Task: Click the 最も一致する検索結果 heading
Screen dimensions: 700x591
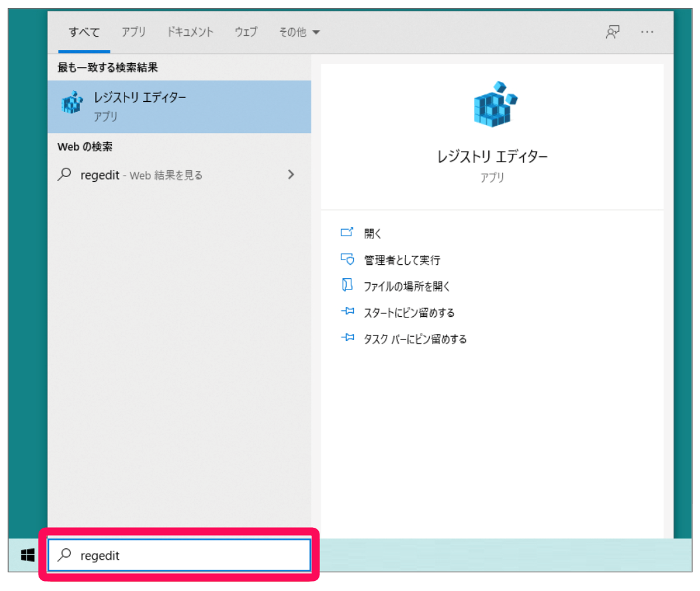Action: point(108,67)
